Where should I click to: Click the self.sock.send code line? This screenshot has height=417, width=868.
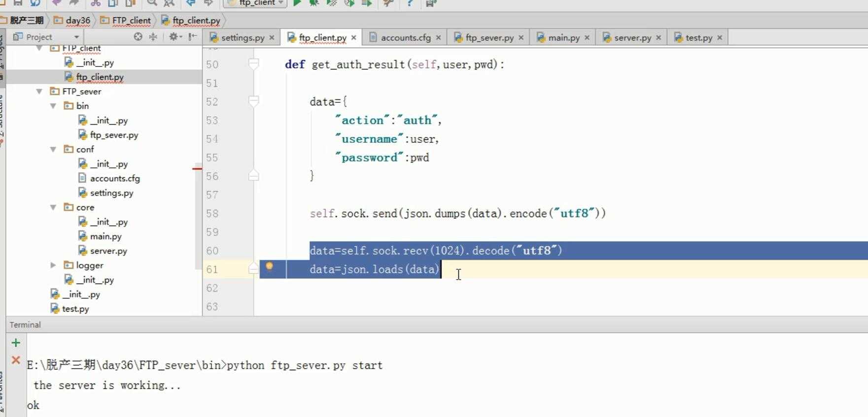pyautogui.click(x=457, y=213)
